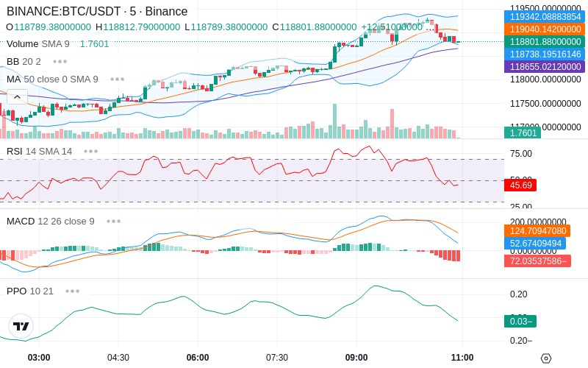
Task: Click the Volume SMA value 1.7601 in legend
Action: [94, 44]
